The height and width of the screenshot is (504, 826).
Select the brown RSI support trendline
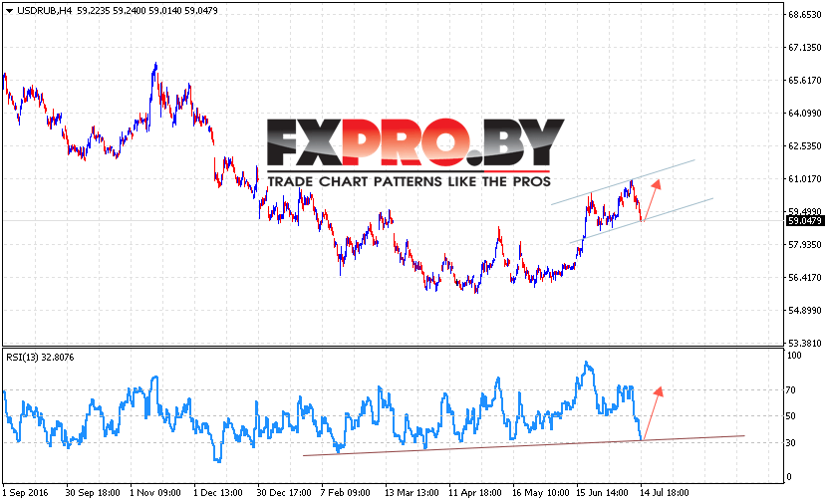click(524, 445)
